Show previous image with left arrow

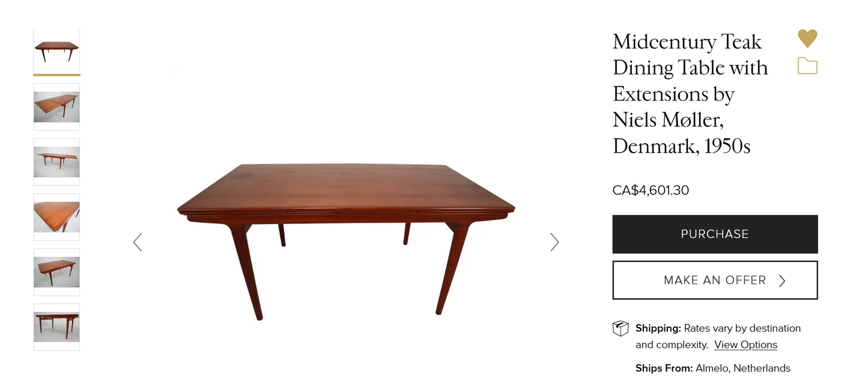tap(138, 242)
